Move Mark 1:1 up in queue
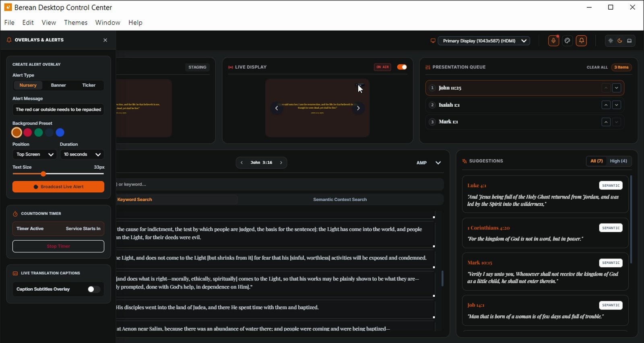This screenshot has height=343, width=644. pos(606,122)
